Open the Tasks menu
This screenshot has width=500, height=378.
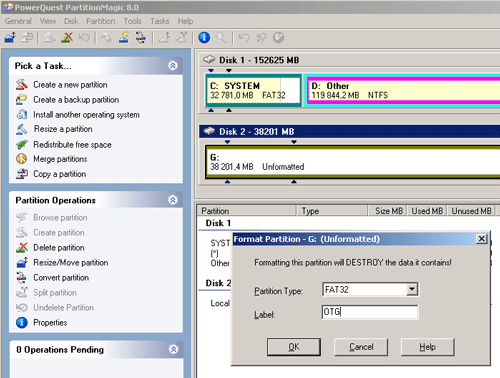(x=160, y=21)
